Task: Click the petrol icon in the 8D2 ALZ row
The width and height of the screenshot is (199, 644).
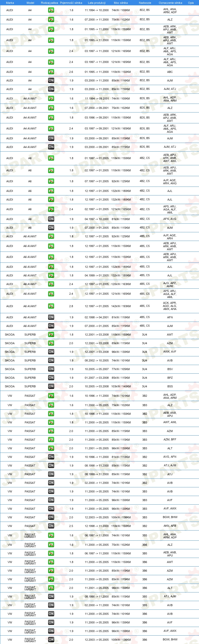Action: pos(51,20)
